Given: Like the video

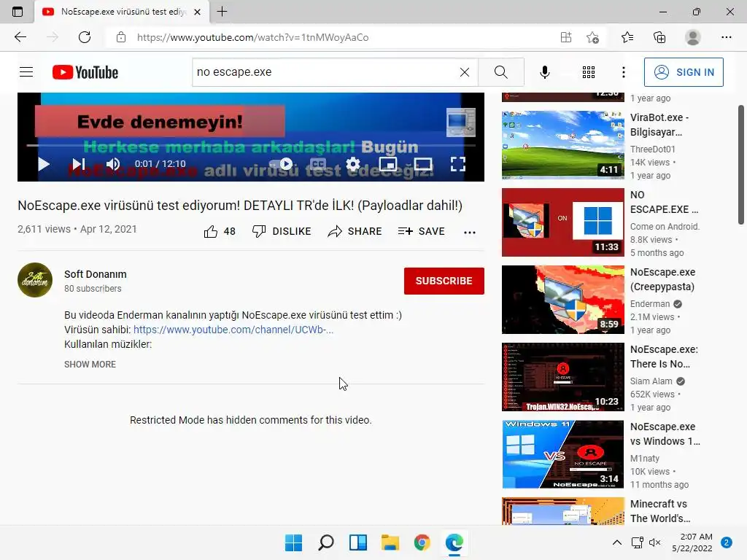Looking at the screenshot, I should point(219,231).
